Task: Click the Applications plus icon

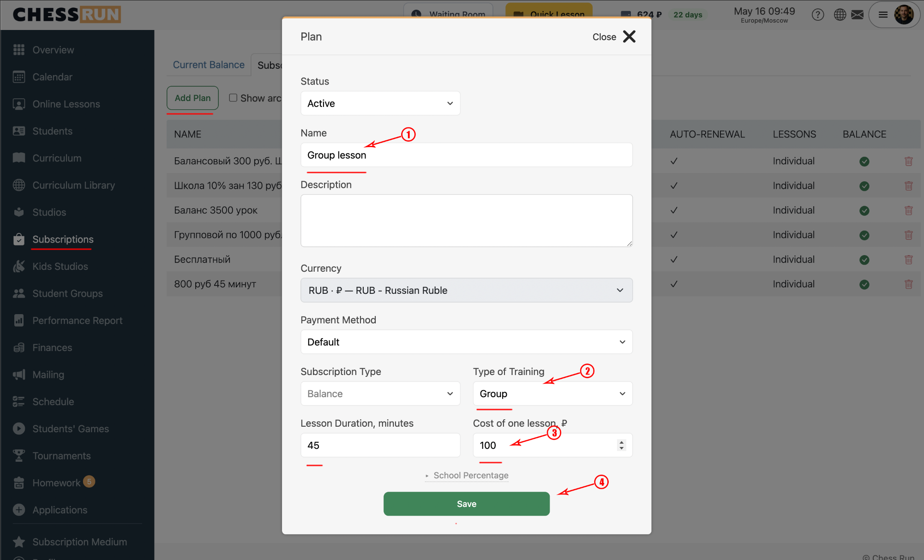Action: 19,510
